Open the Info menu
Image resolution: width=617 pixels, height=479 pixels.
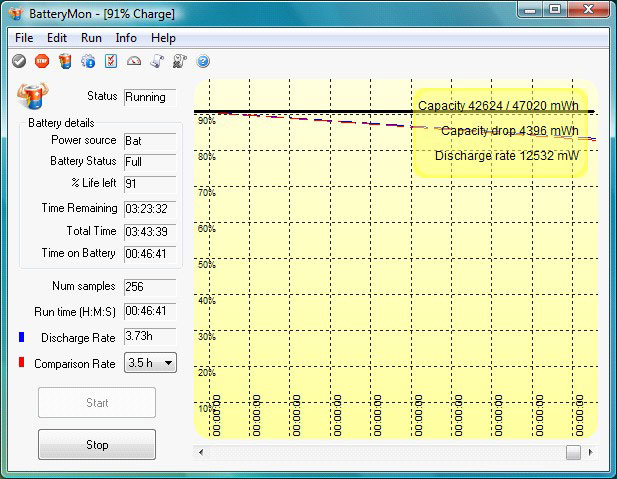[x=126, y=38]
